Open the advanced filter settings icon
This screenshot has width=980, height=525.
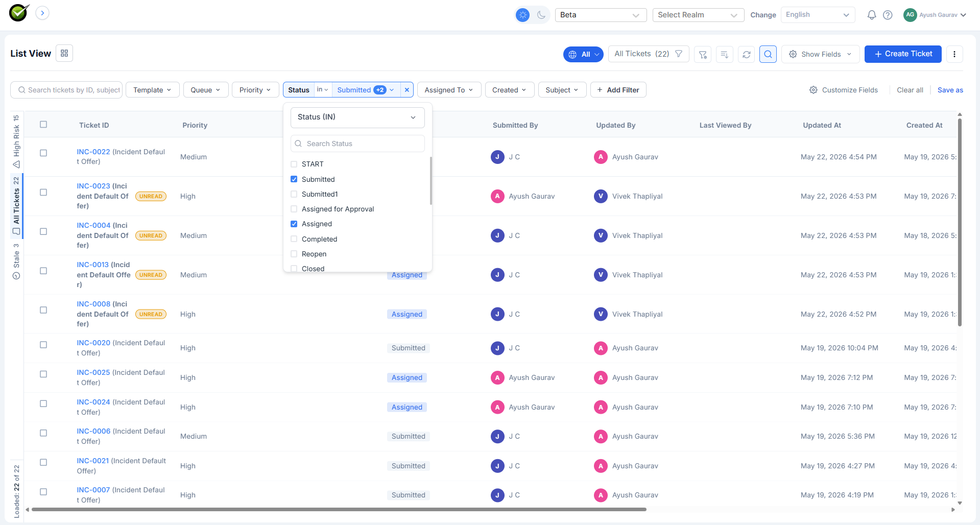click(x=703, y=54)
